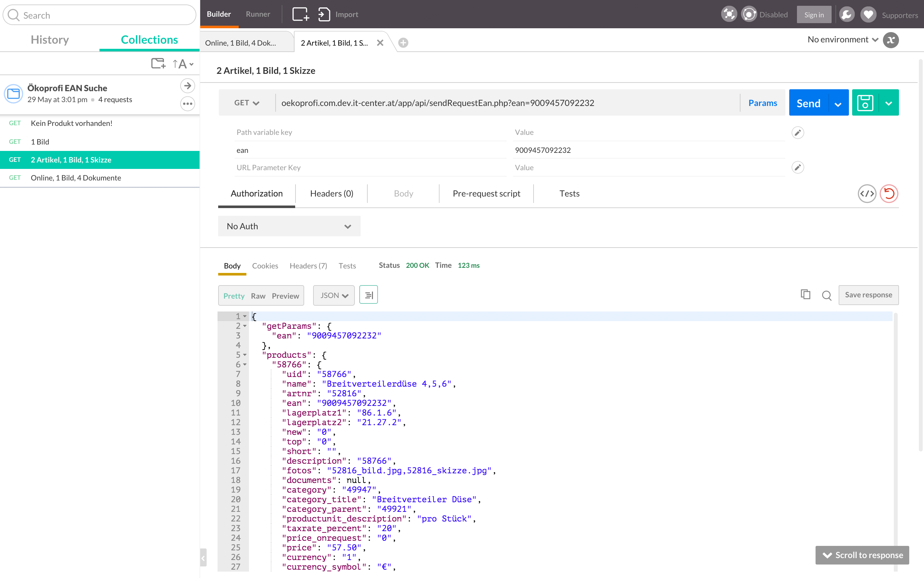Open Headers (0) request tab
This screenshot has width=924, height=578.
(331, 193)
